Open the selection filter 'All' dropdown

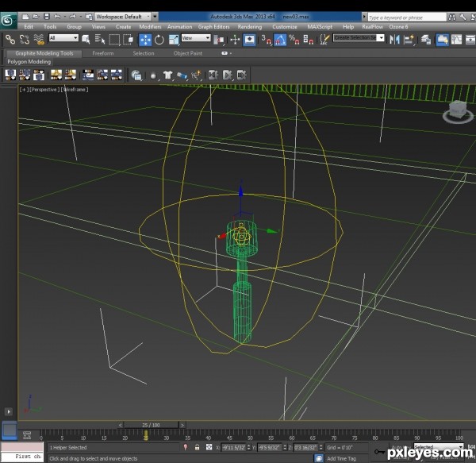click(63, 38)
